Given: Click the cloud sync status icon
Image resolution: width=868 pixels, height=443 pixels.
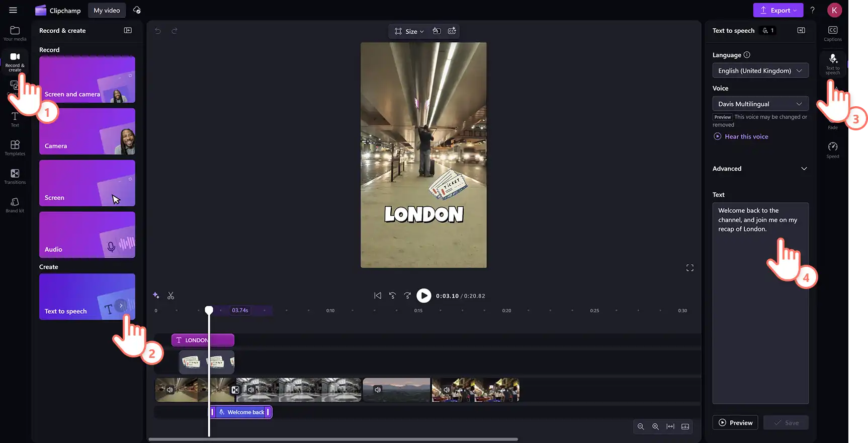Looking at the screenshot, I should point(137,10).
